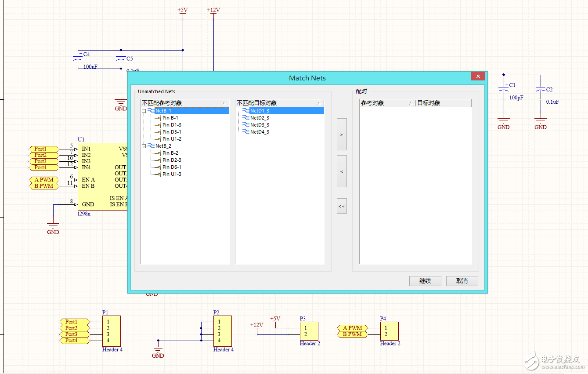Select Pin D6-1 under NetB_2
This screenshot has height=374, width=588.
(172, 167)
